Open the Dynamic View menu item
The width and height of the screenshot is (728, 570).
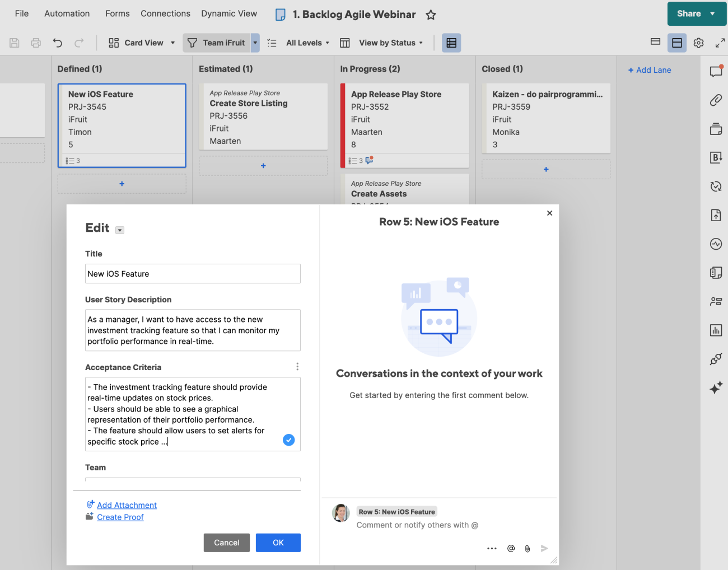click(229, 13)
